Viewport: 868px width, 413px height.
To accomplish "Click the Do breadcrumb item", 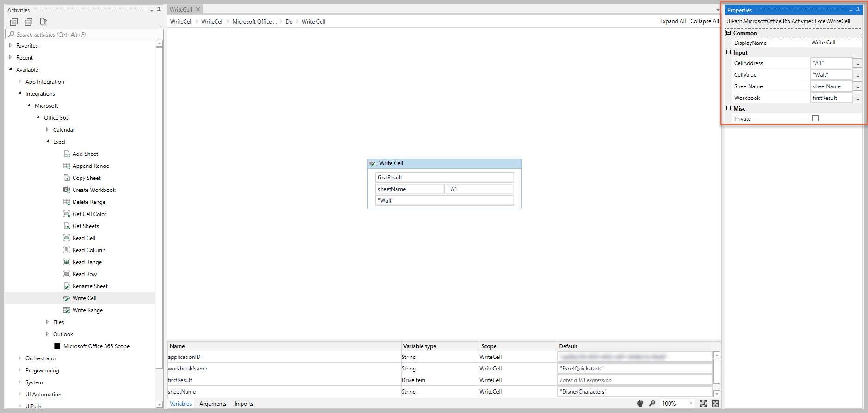I will tap(289, 22).
